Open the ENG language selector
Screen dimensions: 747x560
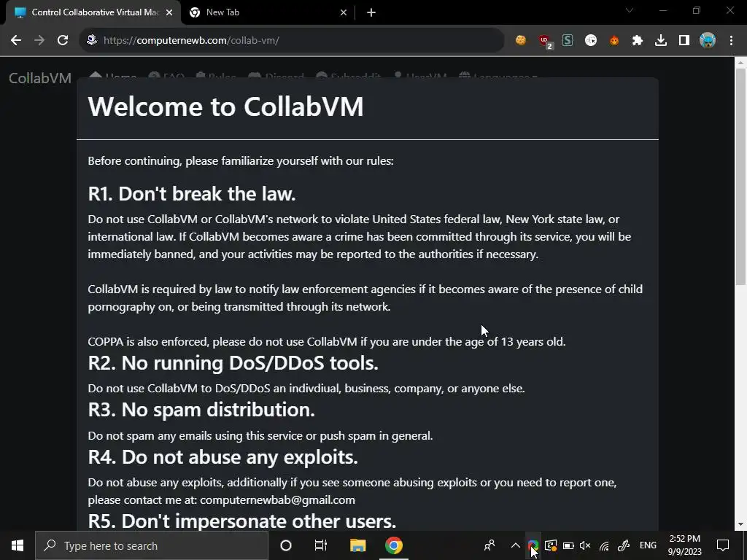[x=648, y=545]
